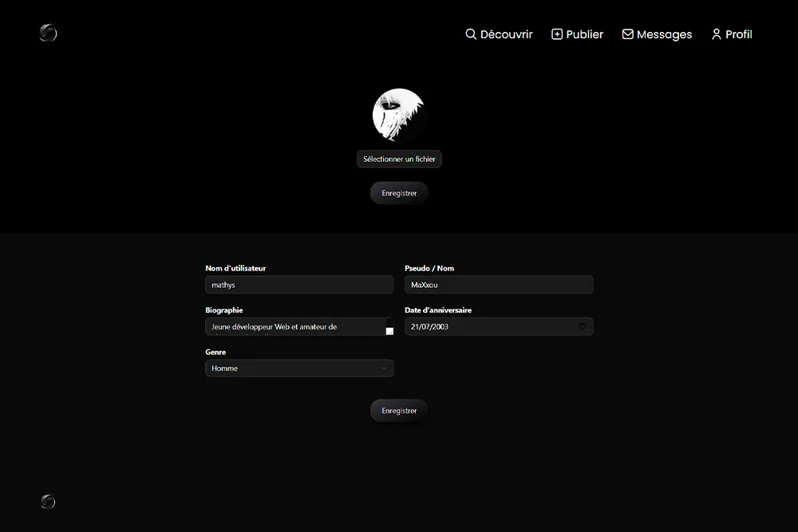Screen dimensions: 798x532
Task: Click the person icon beside Profil
Action: 717,34
